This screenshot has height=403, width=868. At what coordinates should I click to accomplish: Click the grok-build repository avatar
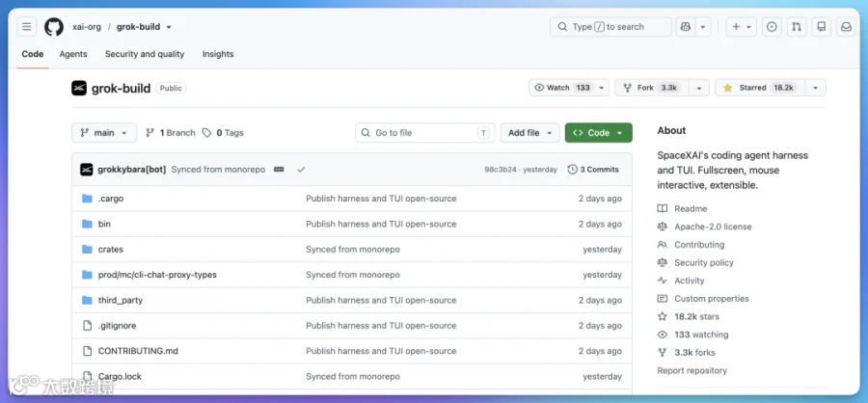coord(79,88)
